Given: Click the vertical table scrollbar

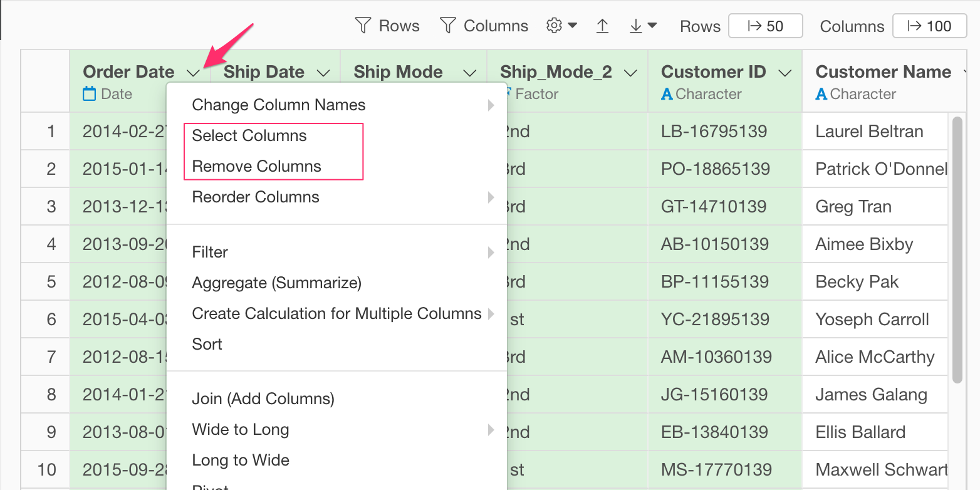Looking at the screenshot, I should pyautogui.click(x=957, y=249).
